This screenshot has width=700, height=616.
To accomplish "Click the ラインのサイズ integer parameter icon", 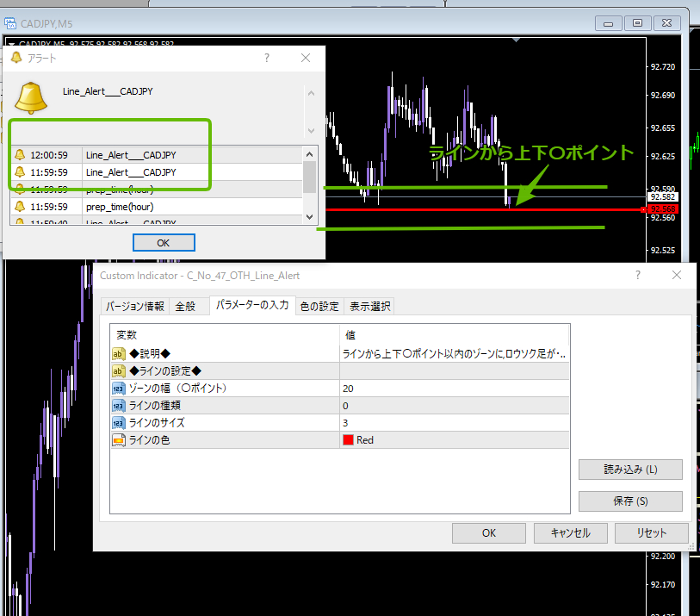I will 118,422.
